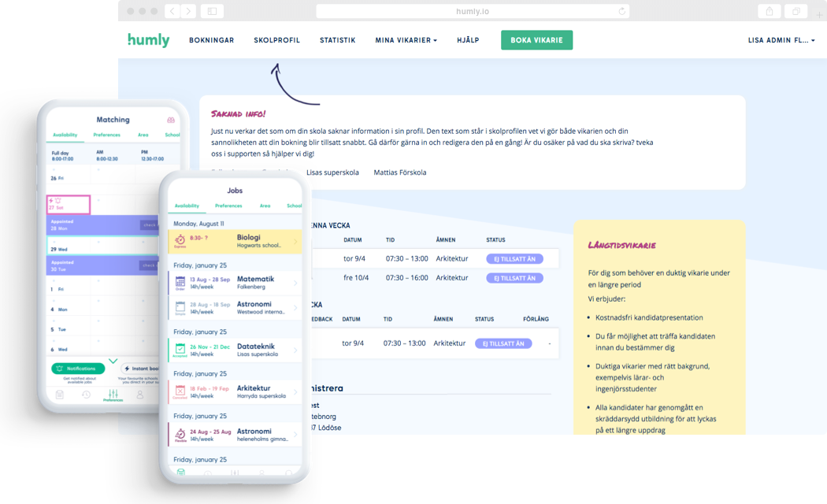Viewport: 827px width, 504px height.
Task: Click the Express stopwatch icon on Biologi
Action: click(x=180, y=240)
